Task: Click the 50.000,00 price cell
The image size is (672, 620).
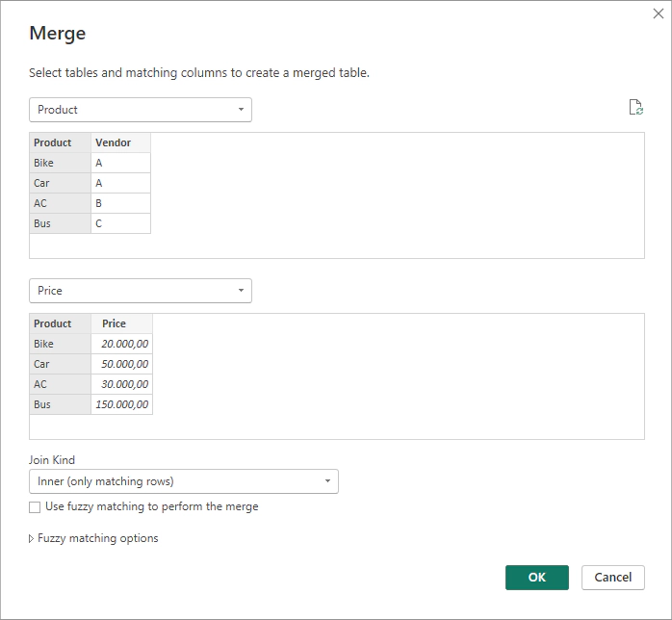Action: point(121,364)
